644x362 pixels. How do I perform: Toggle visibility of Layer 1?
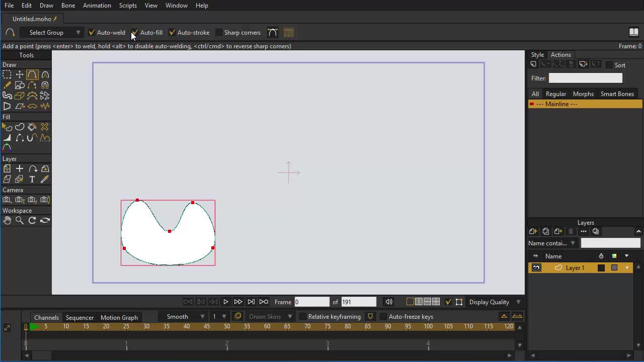click(536, 268)
